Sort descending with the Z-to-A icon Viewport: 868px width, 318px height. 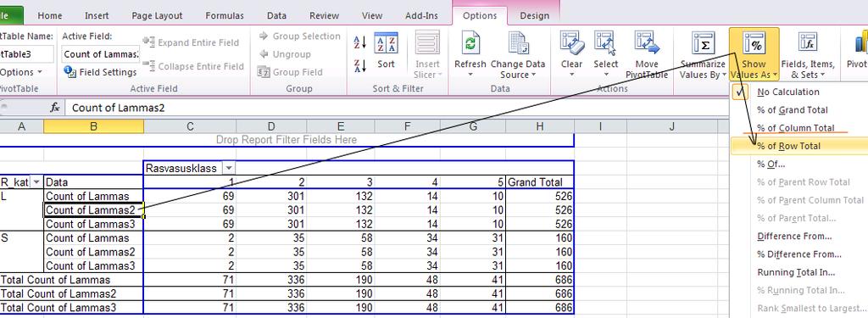click(x=359, y=65)
